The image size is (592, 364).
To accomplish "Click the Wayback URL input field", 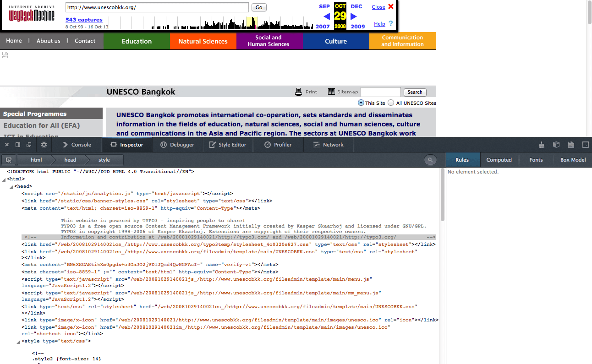I will [x=157, y=7].
